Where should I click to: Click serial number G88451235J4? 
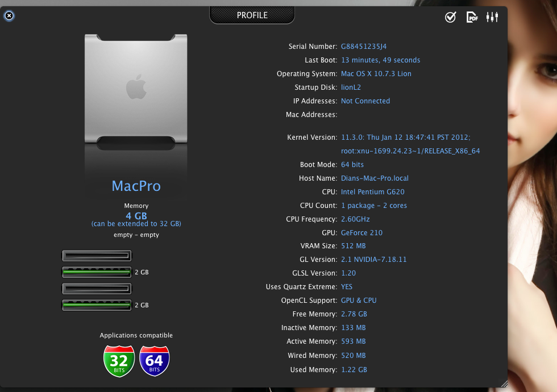pyautogui.click(x=364, y=46)
